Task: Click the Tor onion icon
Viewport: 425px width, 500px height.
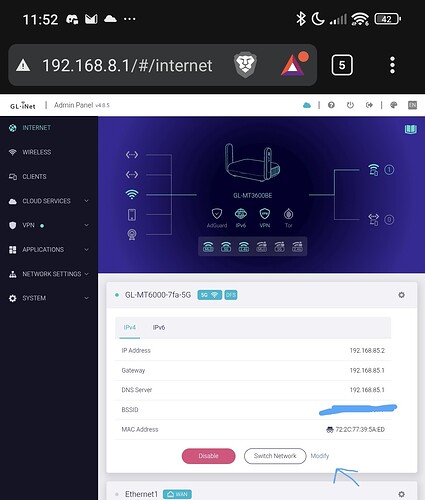Action: tap(288, 214)
